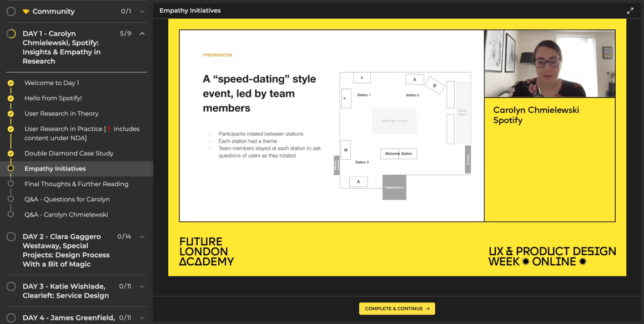Click the Hello from Spotify! checkmark
644x324 pixels.
pos(11,98)
